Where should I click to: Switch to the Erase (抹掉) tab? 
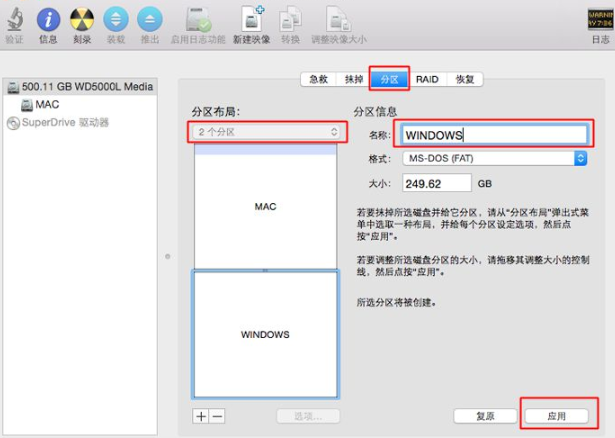point(353,79)
